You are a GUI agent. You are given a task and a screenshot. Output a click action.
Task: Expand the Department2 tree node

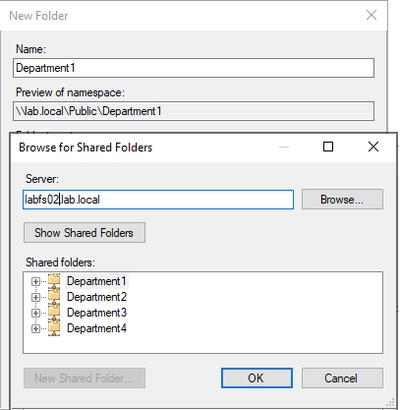35,297
